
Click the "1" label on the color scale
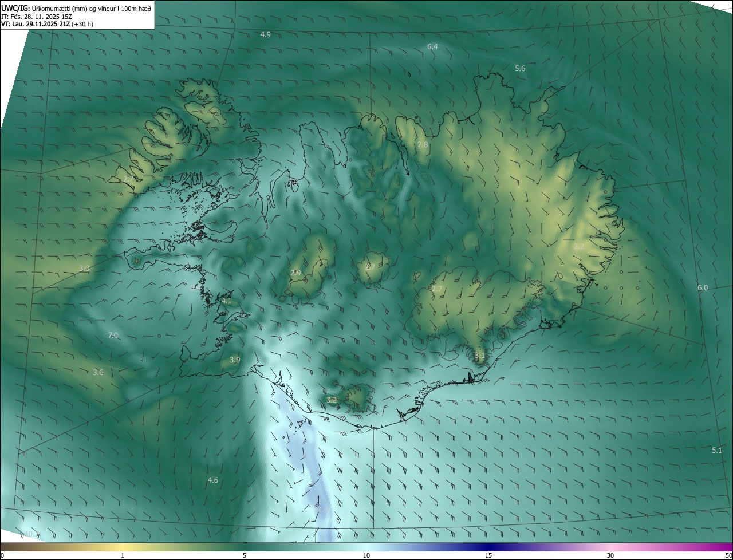click(x=123, y=555)
